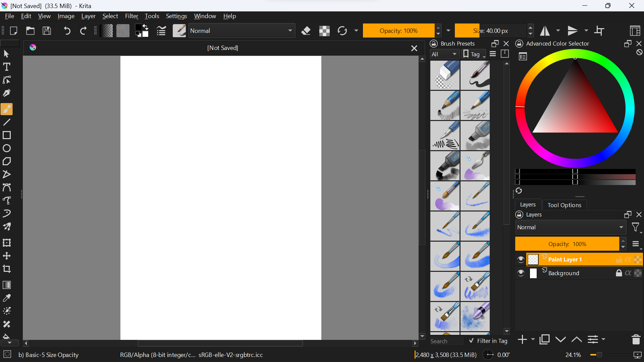644x362 pixels.
Task: Open brush blending mode Normal dropdown
Action: pos(241,31)
